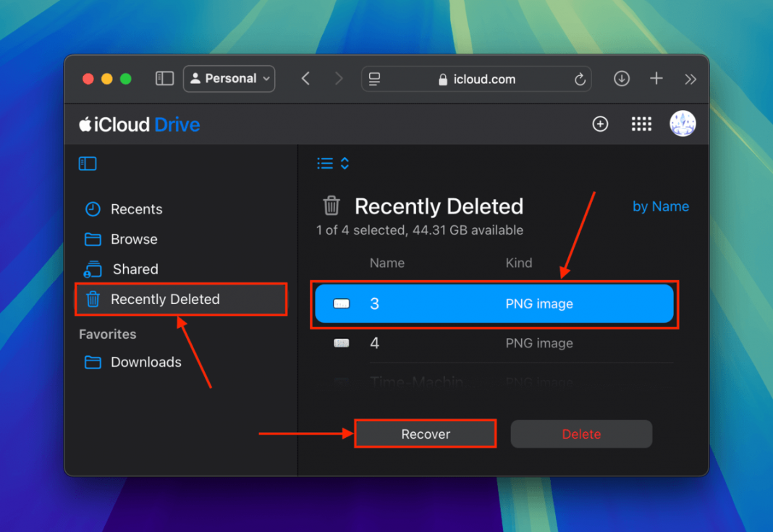Toggle the Time-Machine file checkbox
The width and height of the screenshot is (773, 532).
(341, 382)
